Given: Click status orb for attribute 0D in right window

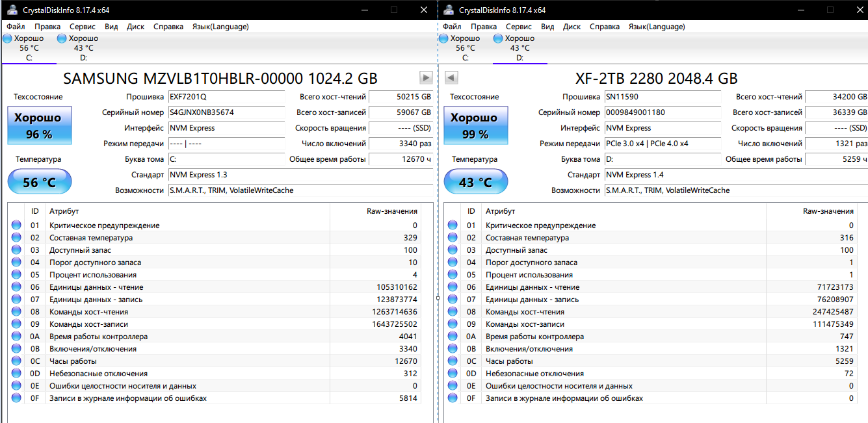Looking at the screenshot, I should (453, 374).
